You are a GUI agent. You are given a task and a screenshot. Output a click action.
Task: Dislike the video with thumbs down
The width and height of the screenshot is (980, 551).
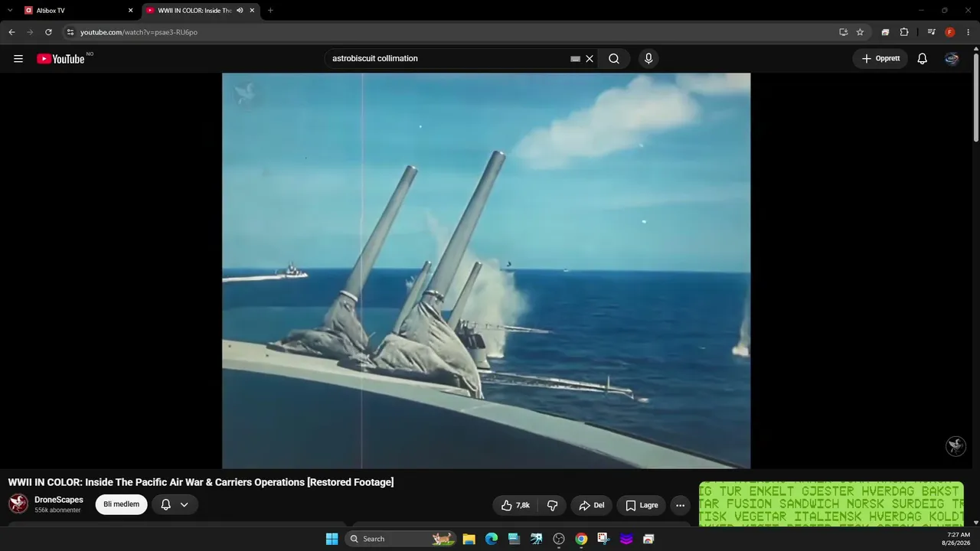552,505
